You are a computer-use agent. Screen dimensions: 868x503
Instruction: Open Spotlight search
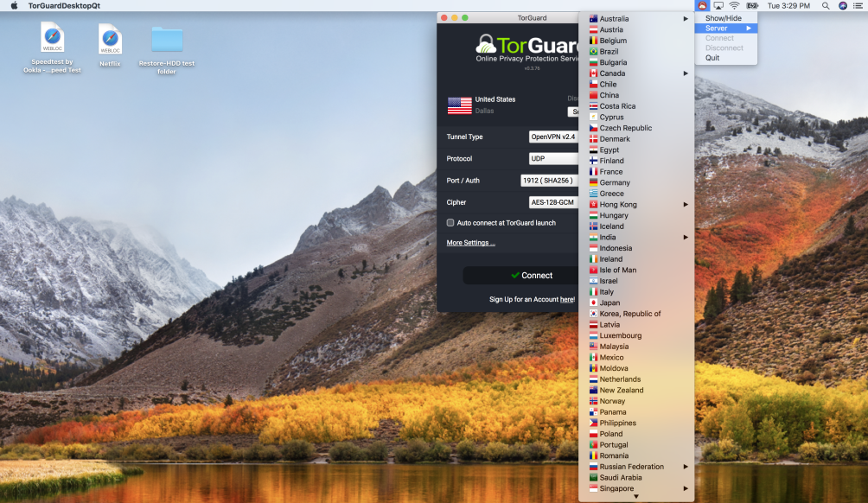coord(826,5)
